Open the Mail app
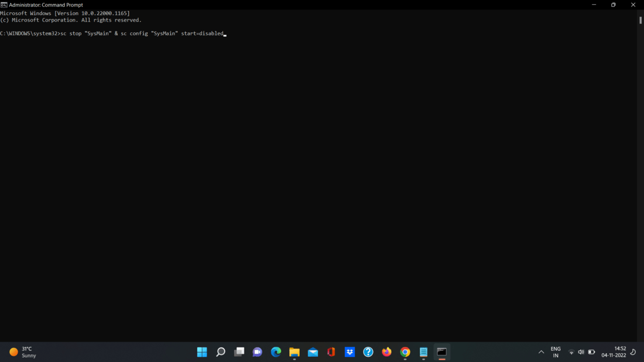The image size is (644, 362). pos(313,351)
